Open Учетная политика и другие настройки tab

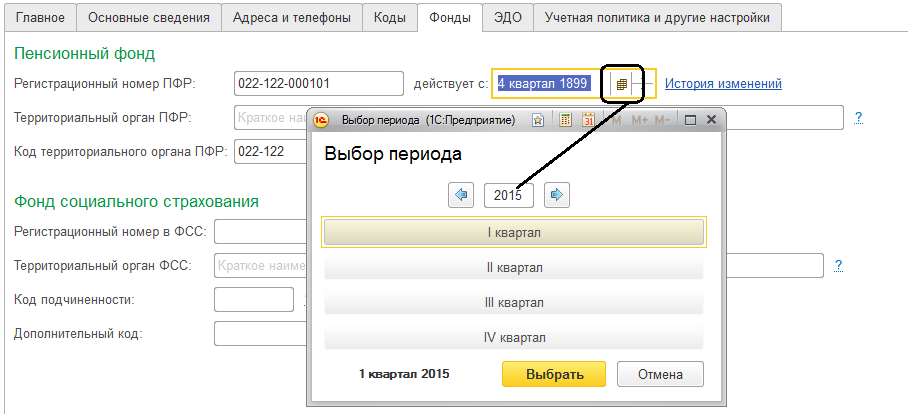point(657,18)
